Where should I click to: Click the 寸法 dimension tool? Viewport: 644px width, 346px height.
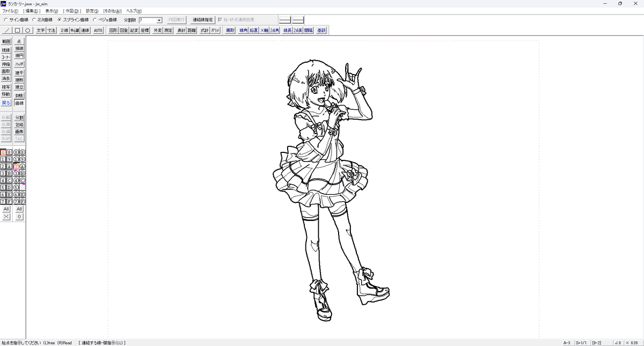point(52,31)
